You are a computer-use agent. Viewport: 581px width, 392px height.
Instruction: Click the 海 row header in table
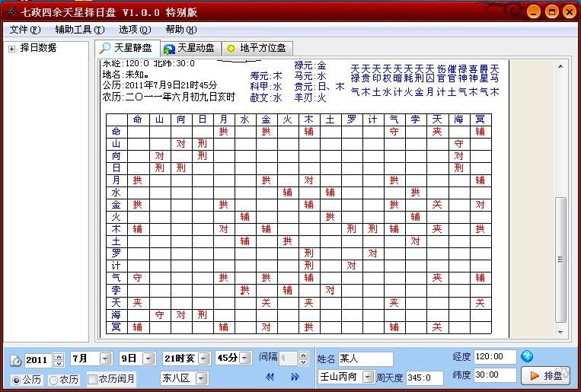click(x=117, y=315)
